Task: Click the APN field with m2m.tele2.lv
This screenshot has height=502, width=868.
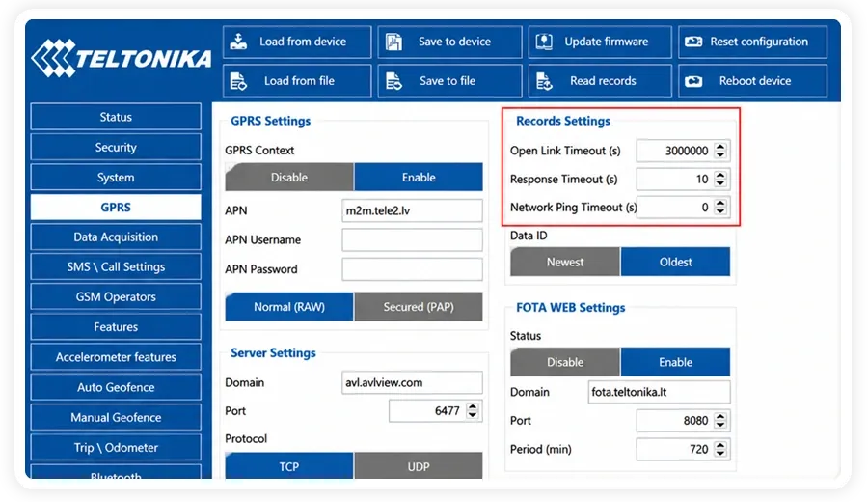Action: click(x=412, y=210)
